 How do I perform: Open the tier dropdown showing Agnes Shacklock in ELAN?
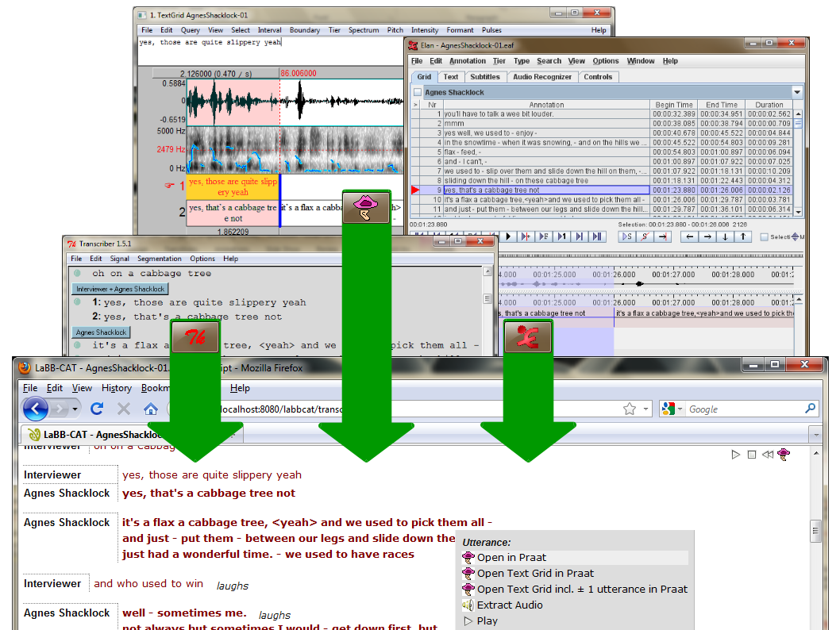coord(796,92)
